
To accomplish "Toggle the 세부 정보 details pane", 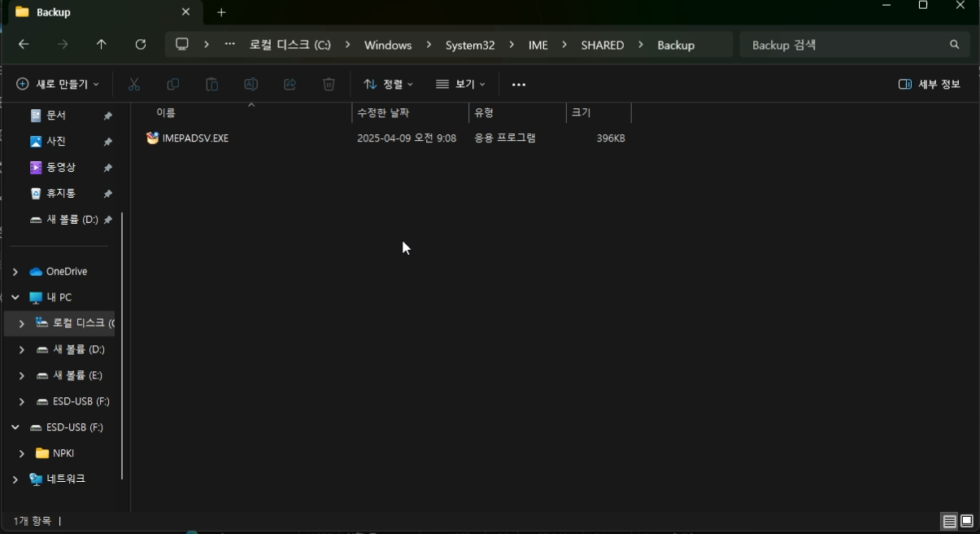I will (930, 85).
